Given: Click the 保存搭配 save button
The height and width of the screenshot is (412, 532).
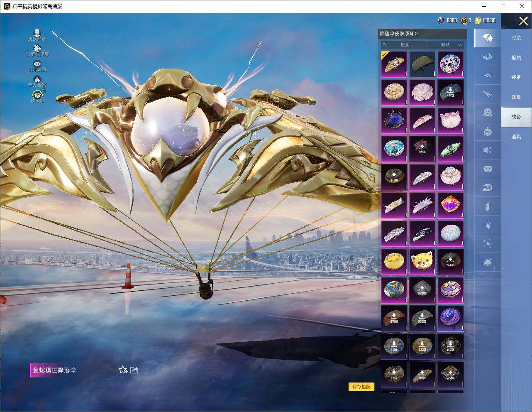Looking at the screenshot, I should click(x=361, y=387).
